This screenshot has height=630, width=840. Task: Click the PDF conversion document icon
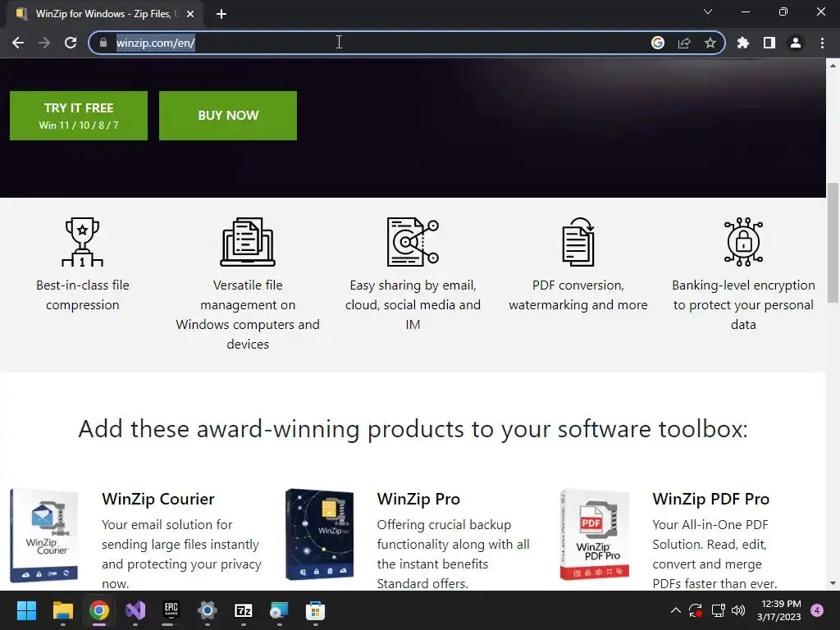point(578,242)
